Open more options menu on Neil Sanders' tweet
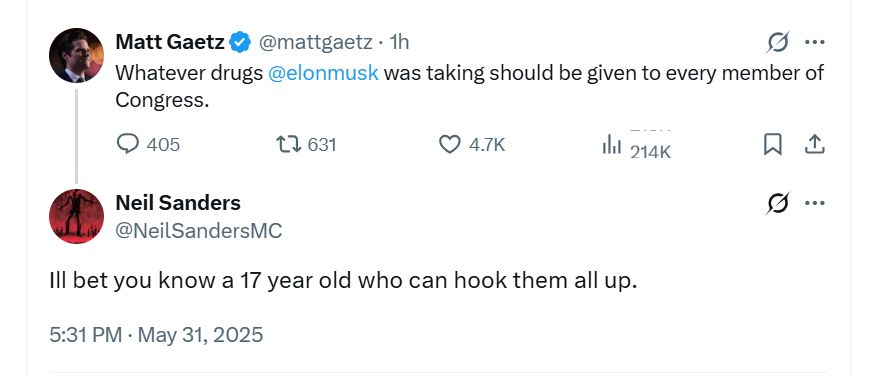The image size is (874, 377). click(814, 204)
